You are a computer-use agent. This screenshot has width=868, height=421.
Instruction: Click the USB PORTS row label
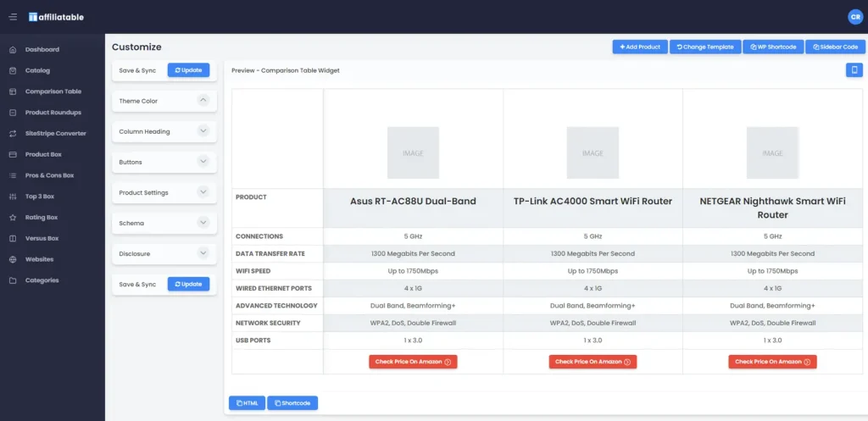253,341
